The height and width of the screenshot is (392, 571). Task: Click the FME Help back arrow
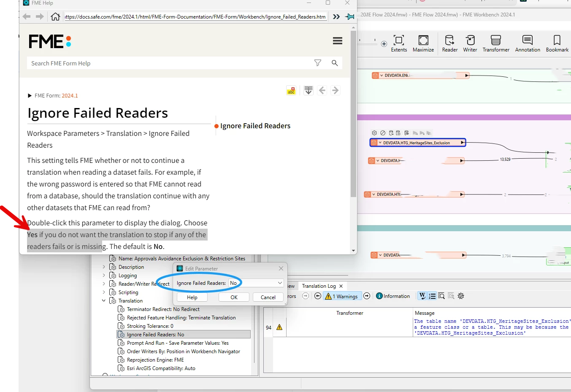pos(26,16)
